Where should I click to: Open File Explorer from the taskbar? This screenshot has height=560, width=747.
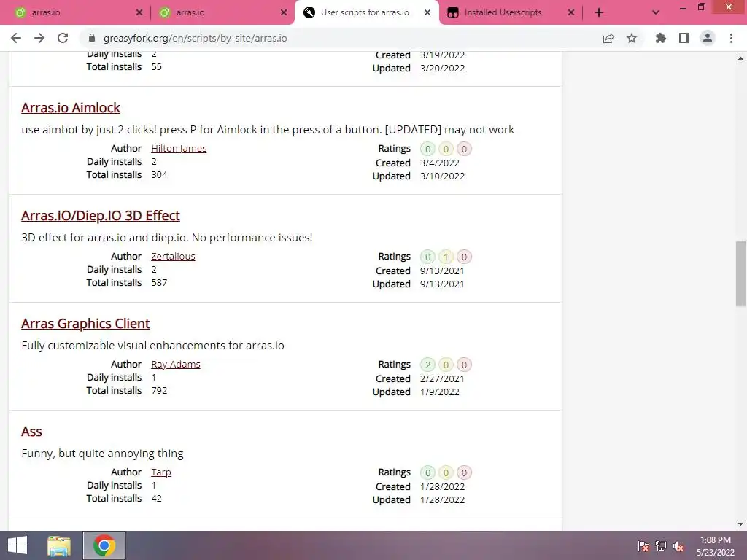[x=59, y=545]
